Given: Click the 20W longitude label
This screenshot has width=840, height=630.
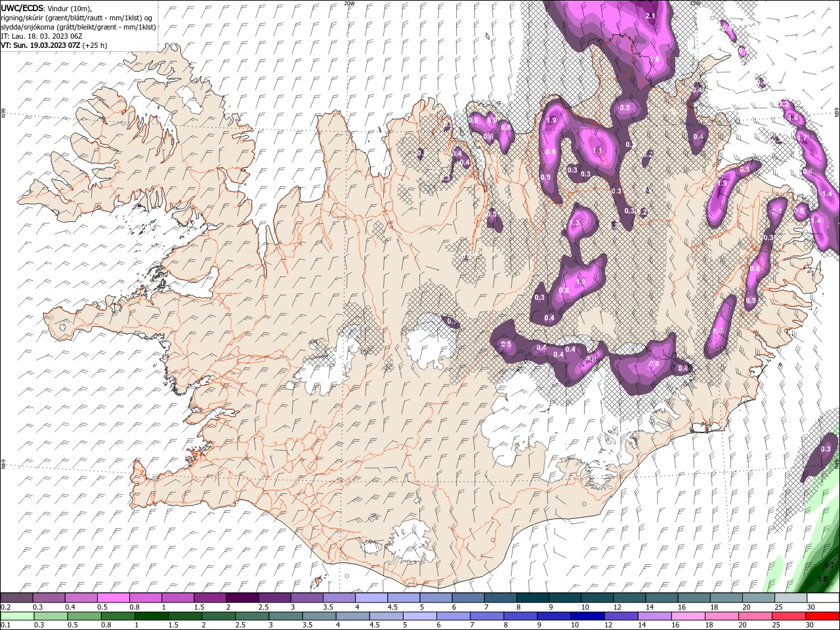Looking at the screenshot, I should [x=349, y=3].
